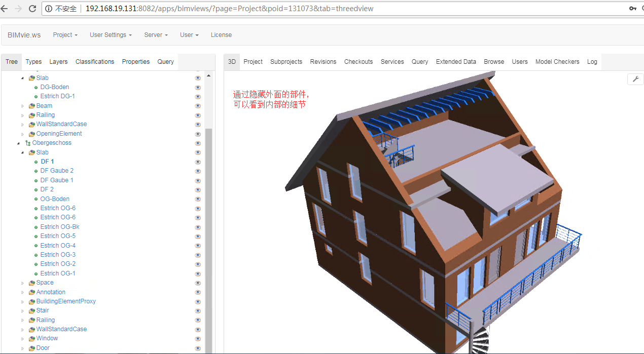Image resolution: width=644 pixels, height=354 pixels.
Task: Open 3D viewer settings with the wrench icon
Action: pos(635,79)
